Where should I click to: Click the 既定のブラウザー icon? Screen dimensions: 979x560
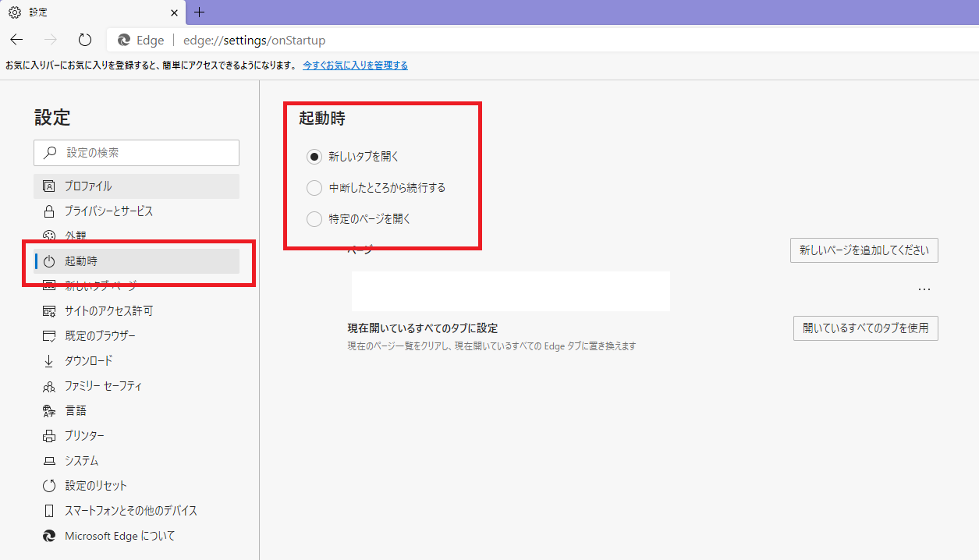tap(49, 336)
